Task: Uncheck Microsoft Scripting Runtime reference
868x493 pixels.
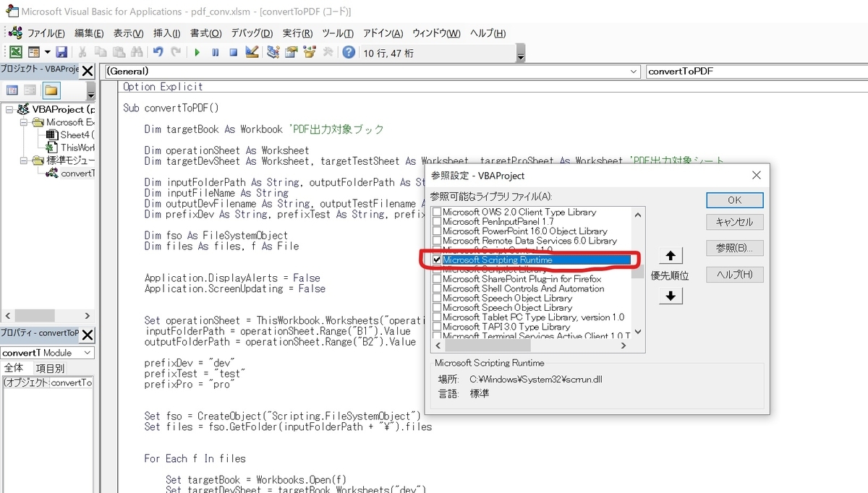Action: [436, 260]
